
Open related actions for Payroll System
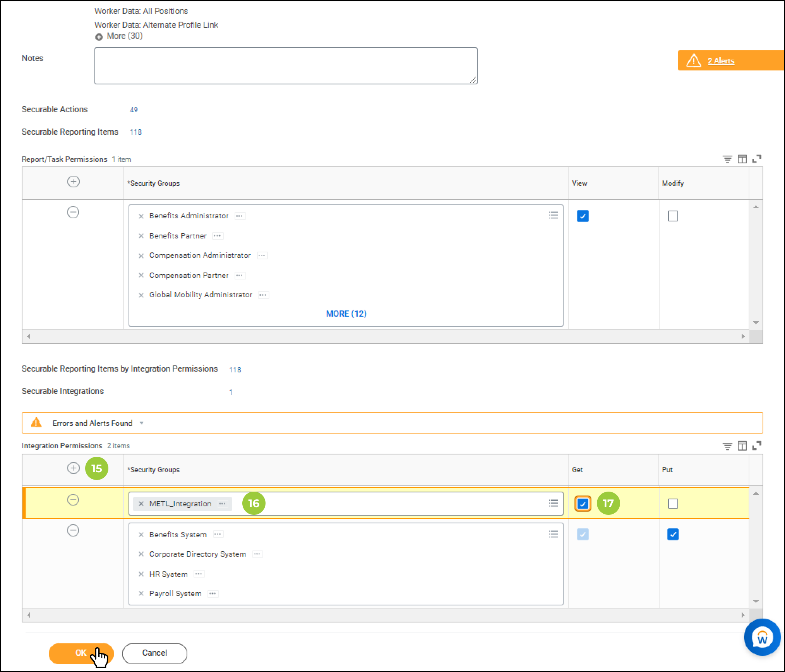[213, 593]
